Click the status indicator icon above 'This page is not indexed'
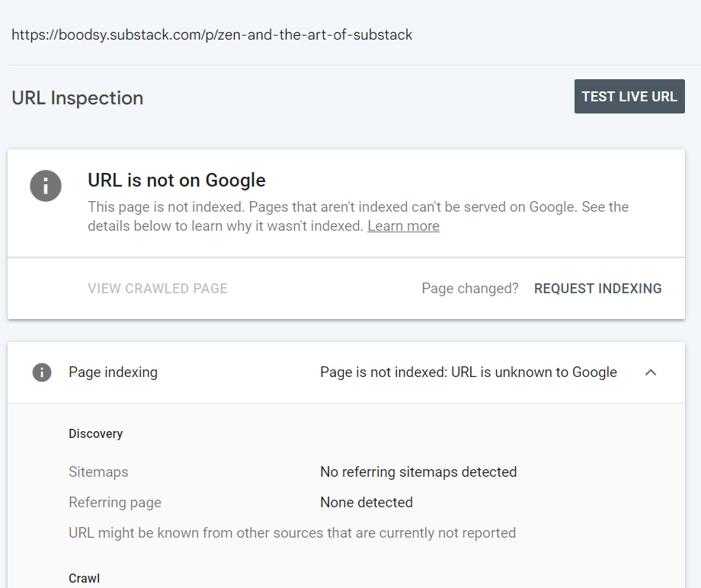 46,186
